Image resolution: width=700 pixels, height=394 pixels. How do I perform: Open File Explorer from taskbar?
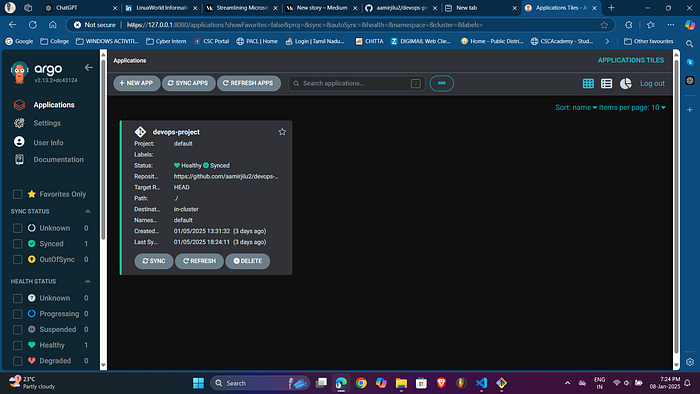click(401, 383)
